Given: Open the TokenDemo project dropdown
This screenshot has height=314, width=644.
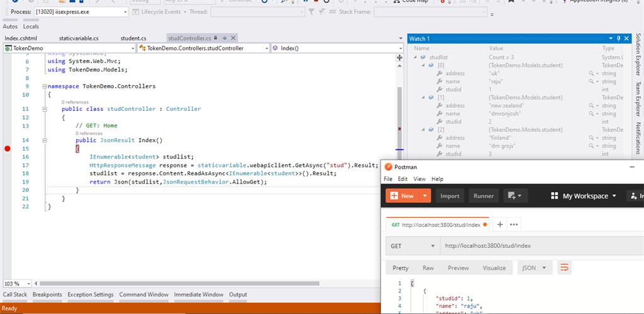Looking at the screenshot, I should pos(132,48).
